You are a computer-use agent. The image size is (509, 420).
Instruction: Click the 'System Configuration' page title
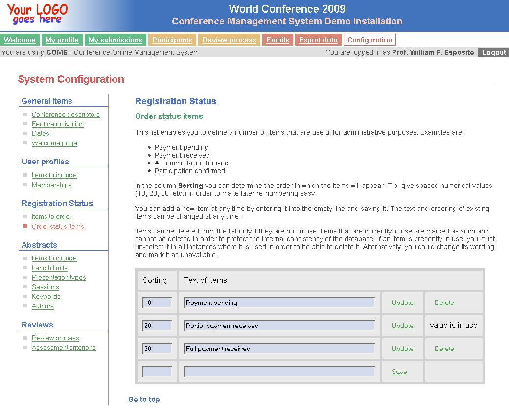tap(71, 79)
